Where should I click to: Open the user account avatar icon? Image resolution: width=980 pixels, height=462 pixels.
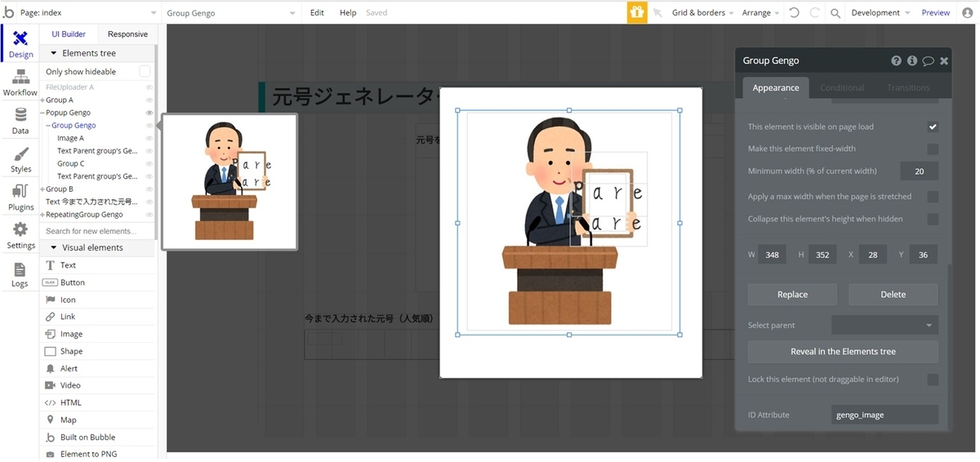(967, 12)
